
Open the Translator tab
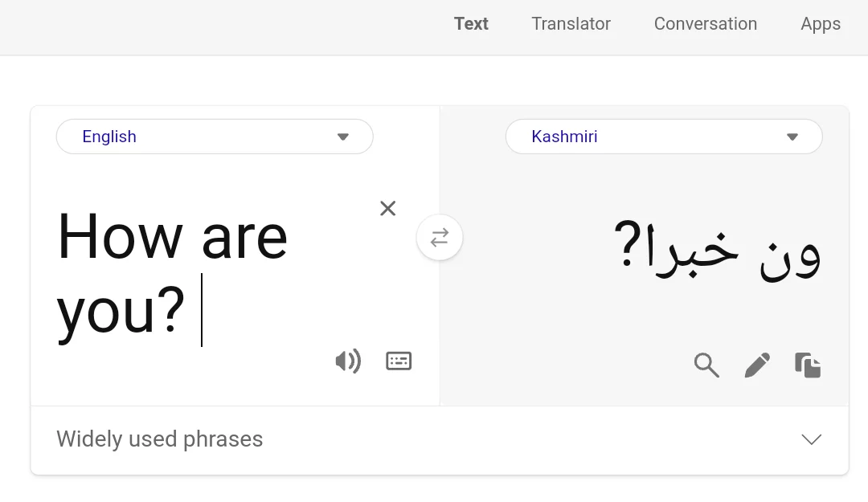pos(571,24)
